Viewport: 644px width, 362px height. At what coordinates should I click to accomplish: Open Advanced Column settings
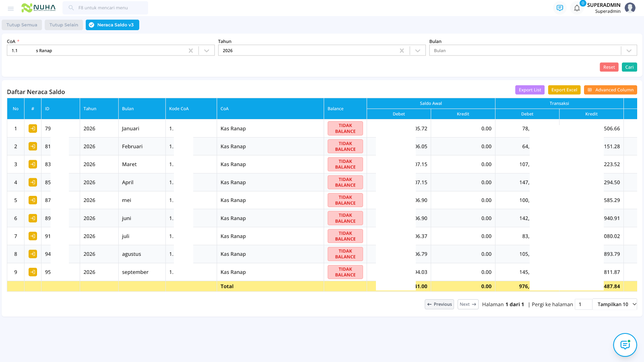click(611, 90)
